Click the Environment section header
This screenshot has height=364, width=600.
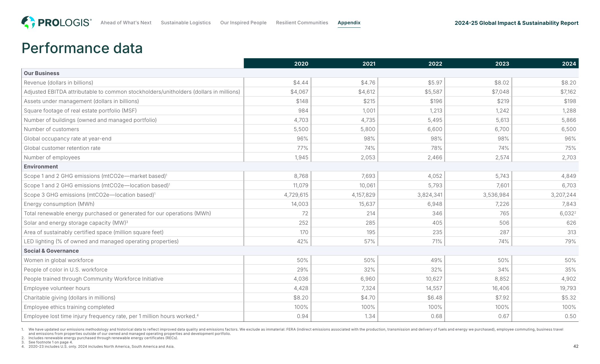tap(41, 166)
